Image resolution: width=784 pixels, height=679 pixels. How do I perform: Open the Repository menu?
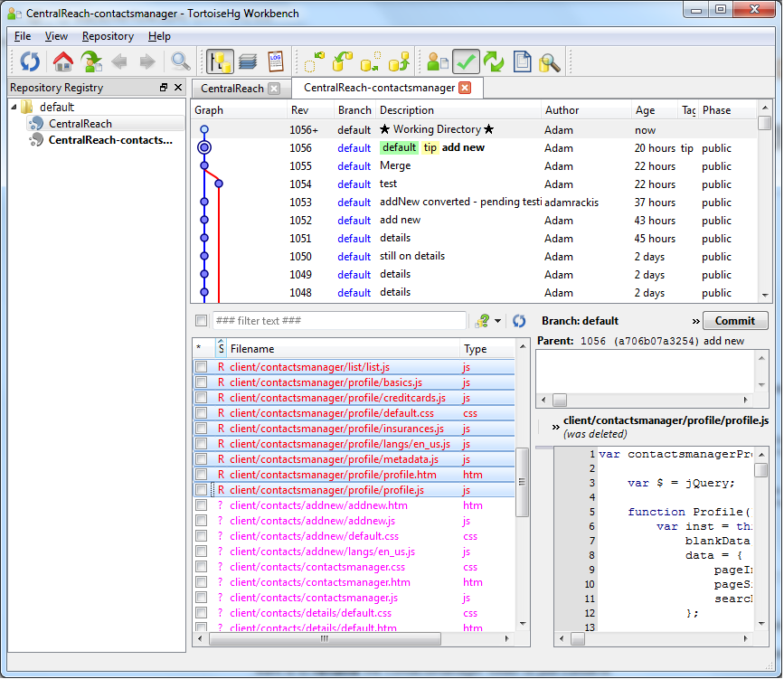[108, 36]
